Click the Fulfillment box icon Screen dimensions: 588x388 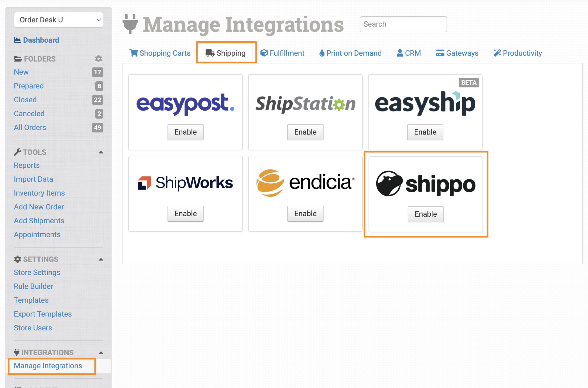(x=264, y=53)
